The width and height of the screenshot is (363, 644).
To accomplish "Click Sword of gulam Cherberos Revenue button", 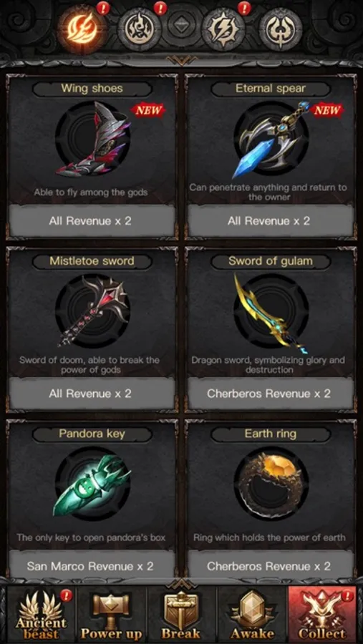I will [271, 394].
